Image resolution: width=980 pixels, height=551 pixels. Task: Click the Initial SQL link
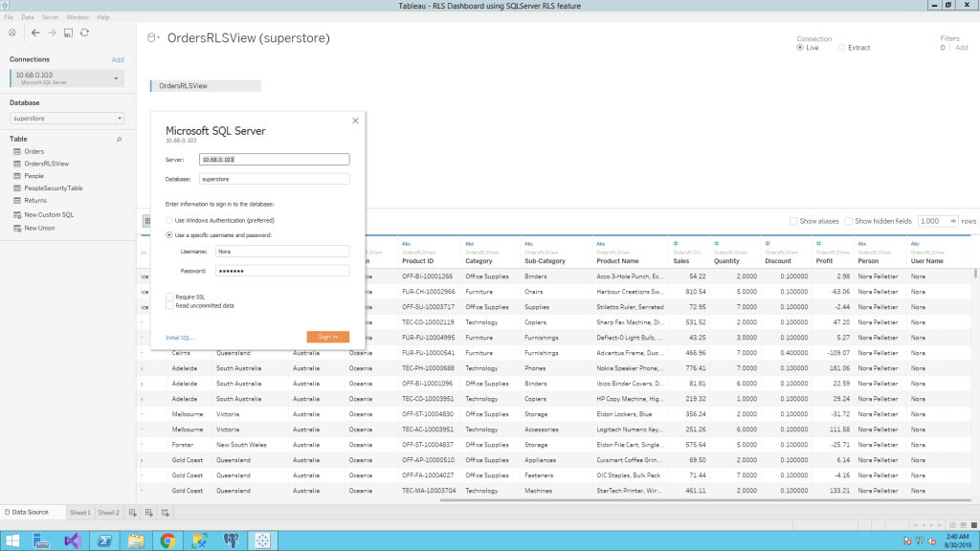click(180, 338)
